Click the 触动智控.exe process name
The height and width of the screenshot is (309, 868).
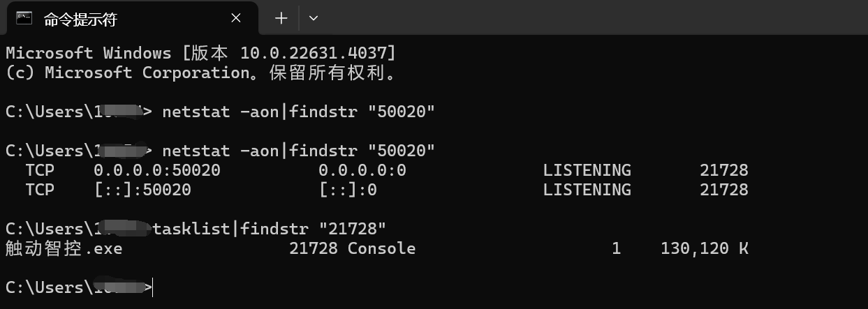(64, 248)
